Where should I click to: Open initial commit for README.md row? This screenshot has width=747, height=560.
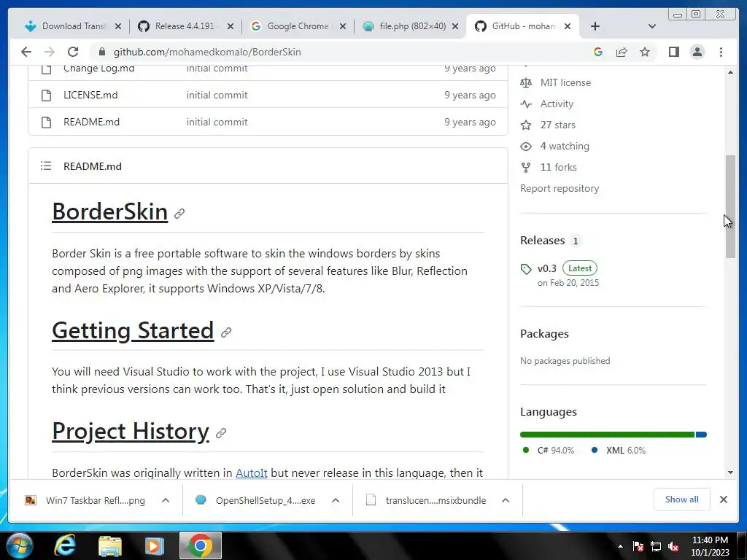point(217,122)
